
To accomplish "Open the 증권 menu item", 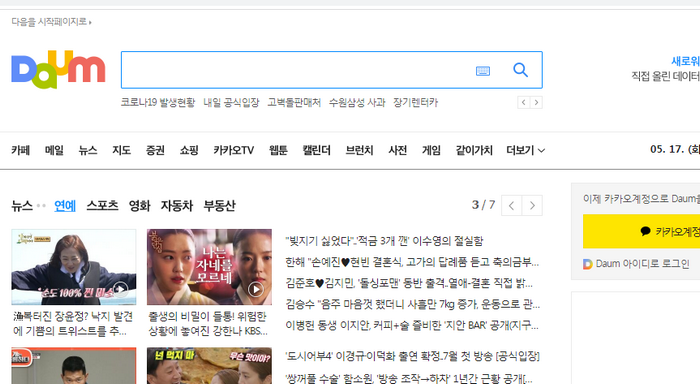I will pyautogui.click(x=155, y=150).
